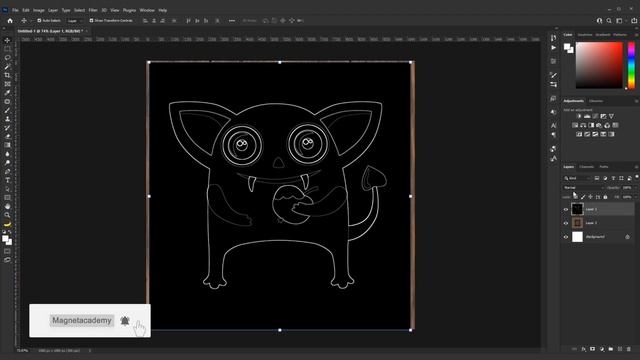The height and width of the screenshot is (360, 640).
Task: Select the Eyedropper tool
Action: pos(7,93)
